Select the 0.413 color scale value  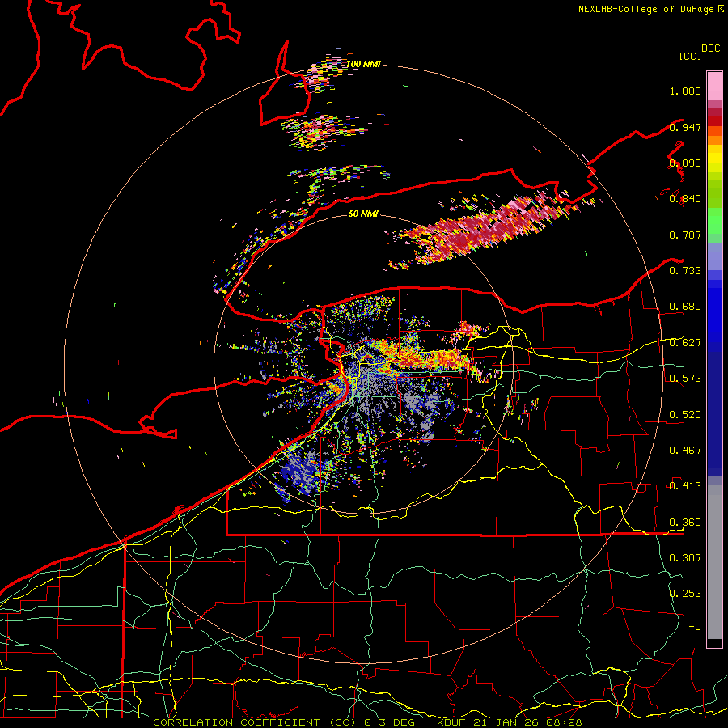click(x=685, y=486)
